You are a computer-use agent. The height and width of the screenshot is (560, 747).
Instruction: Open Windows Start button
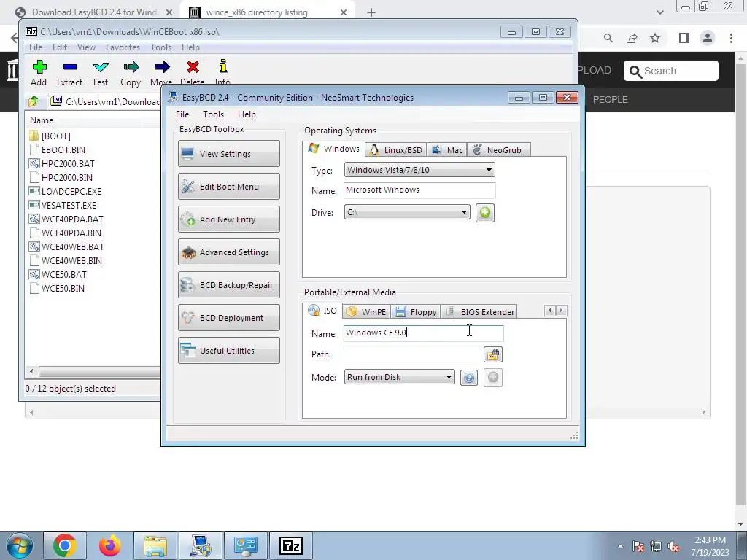pos(18,545)
